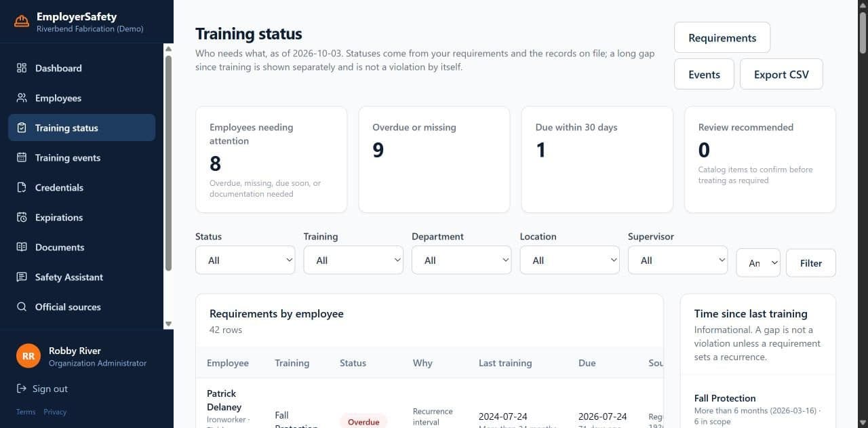Click the Expirations clock icon

coord(22,217)
